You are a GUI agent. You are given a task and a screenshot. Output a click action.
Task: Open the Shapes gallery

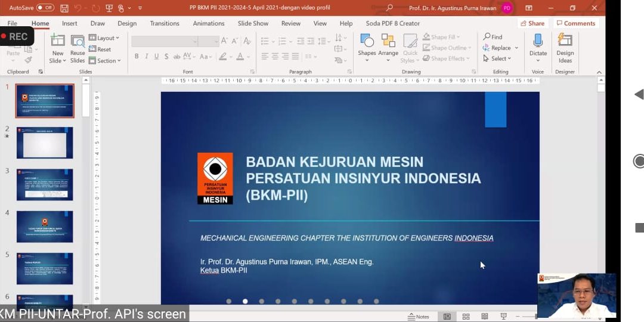(367, 47)
